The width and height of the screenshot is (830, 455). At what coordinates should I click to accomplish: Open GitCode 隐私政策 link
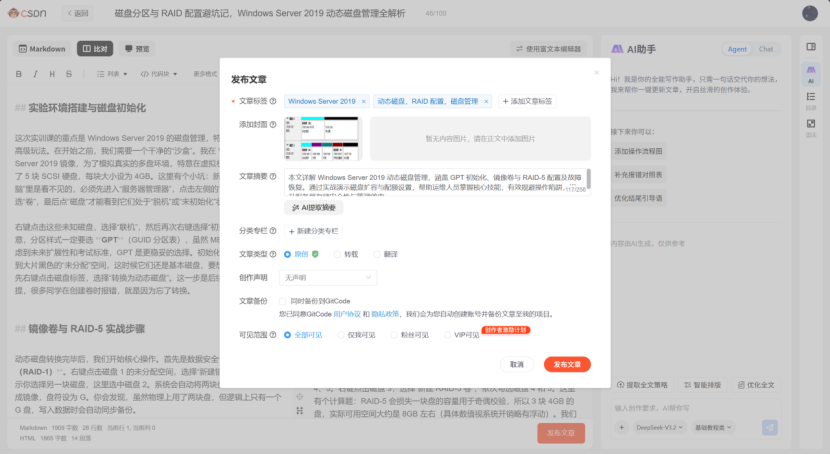[385, 314]
